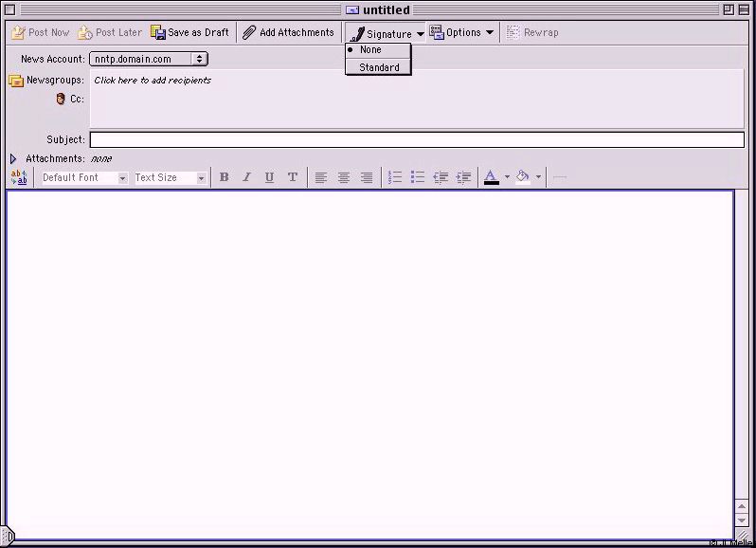Click the untitled window title icon
The height and width of the screenshot is (548, 756).
(352, 9)
